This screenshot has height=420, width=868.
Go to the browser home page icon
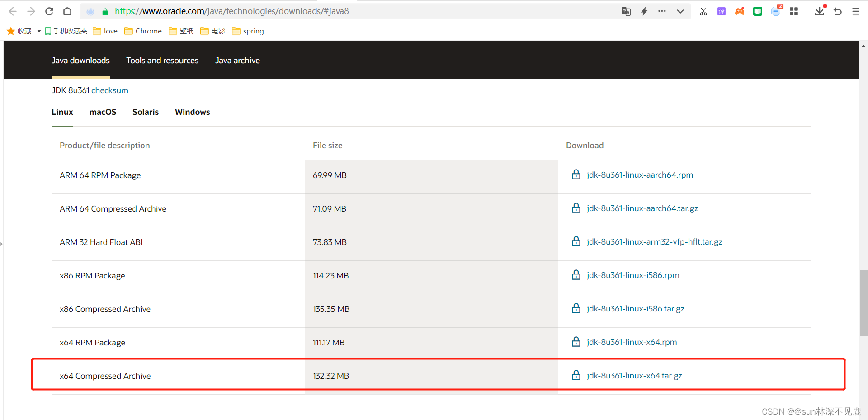click(67, 11)
